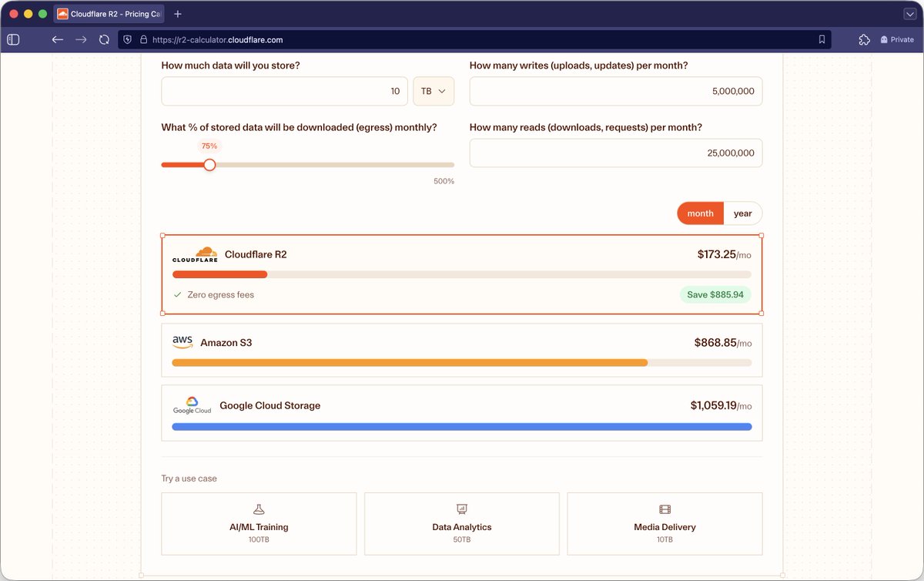Switch billing view to month
The height and width of the screenshot is (581, 924).
point(700,213)
